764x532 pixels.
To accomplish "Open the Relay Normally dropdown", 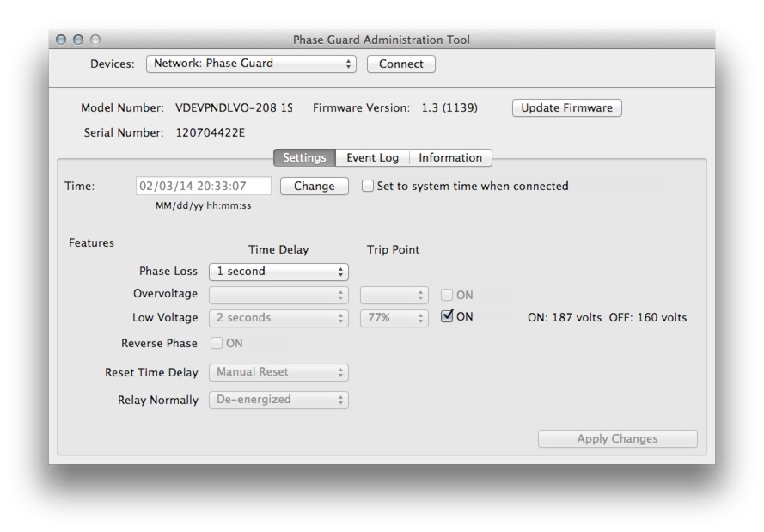I will (278, 400).
